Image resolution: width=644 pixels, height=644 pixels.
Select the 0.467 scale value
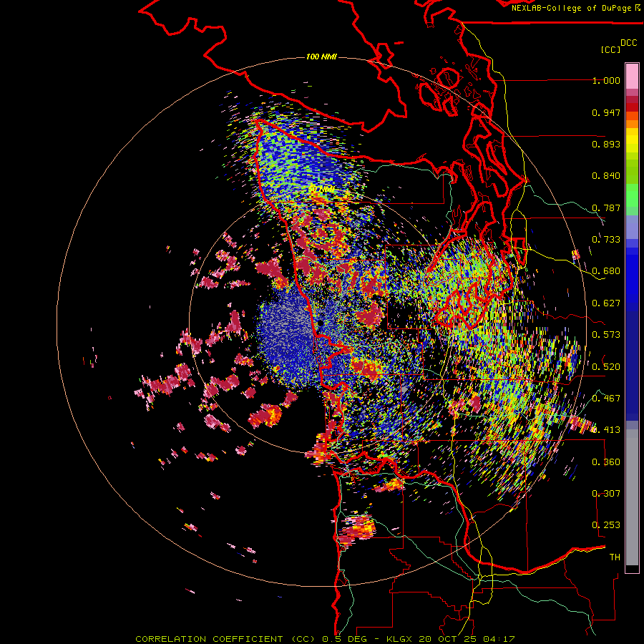pyautogui.click(x=606, y=399)
